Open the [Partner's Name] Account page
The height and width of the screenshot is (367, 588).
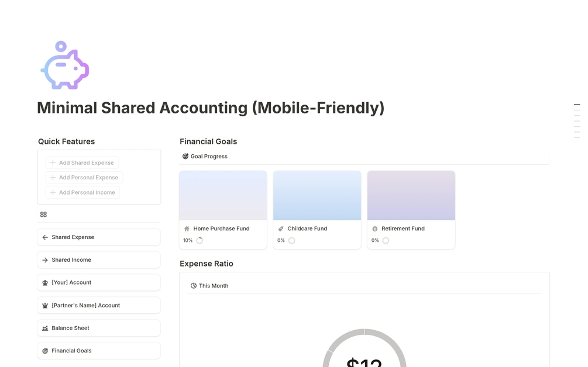click(x=85, y=306)
